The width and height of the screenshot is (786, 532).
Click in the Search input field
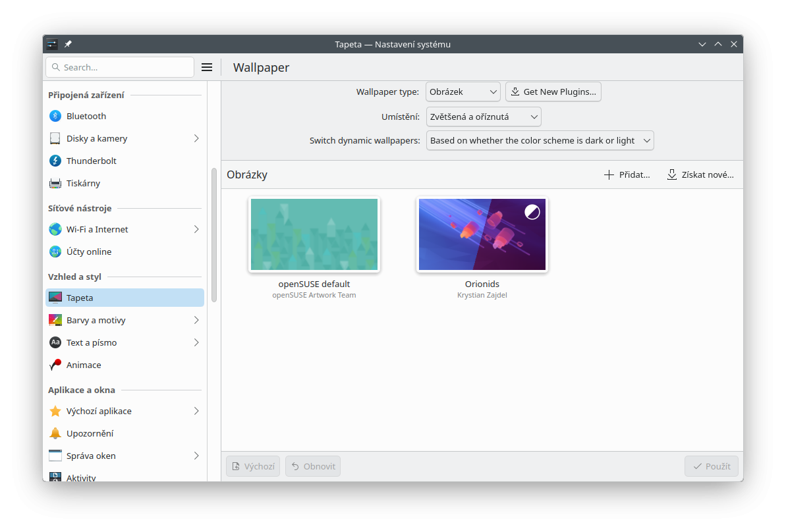click(125, 67)
